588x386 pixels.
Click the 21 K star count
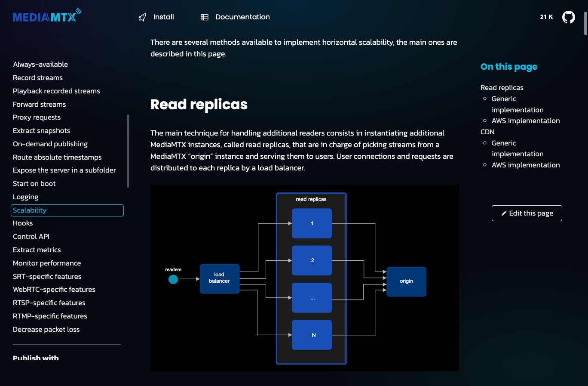coord(546,17)
